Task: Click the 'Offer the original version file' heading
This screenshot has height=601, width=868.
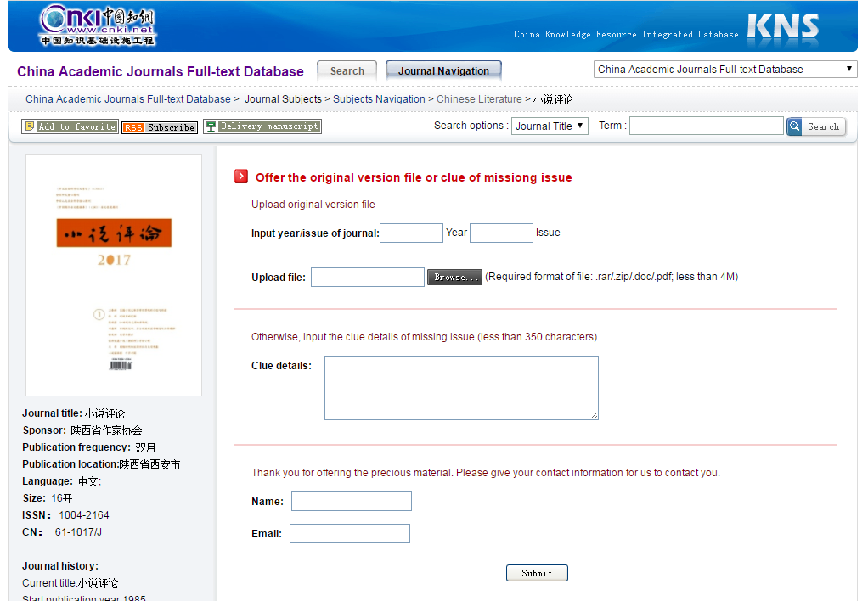Action: pyautogui.click(x=414, y=177)
